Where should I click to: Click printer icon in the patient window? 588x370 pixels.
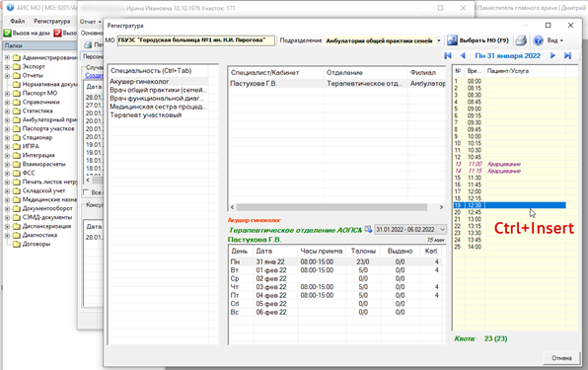88,44
